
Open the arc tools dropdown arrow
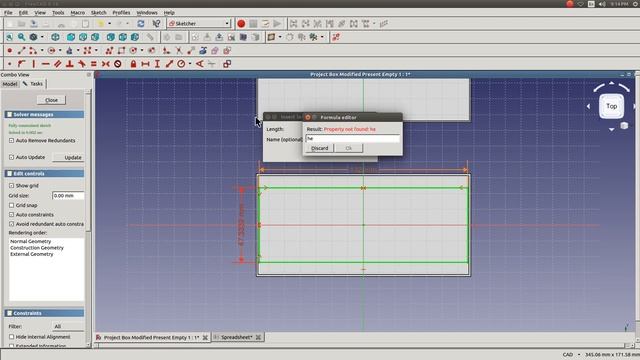(42, 51)
